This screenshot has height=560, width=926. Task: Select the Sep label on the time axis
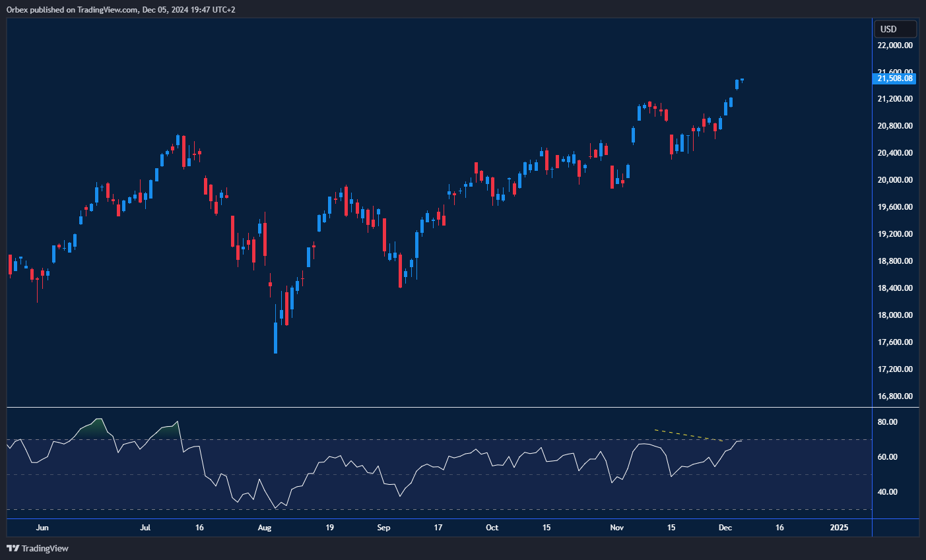click(383, 528)
